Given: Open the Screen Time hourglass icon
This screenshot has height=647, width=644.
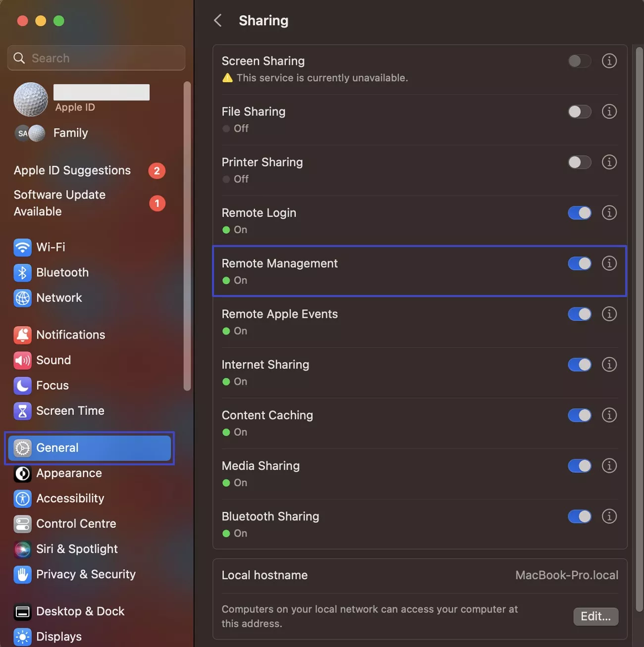Looking at the screenshot, I should [22, 410].
